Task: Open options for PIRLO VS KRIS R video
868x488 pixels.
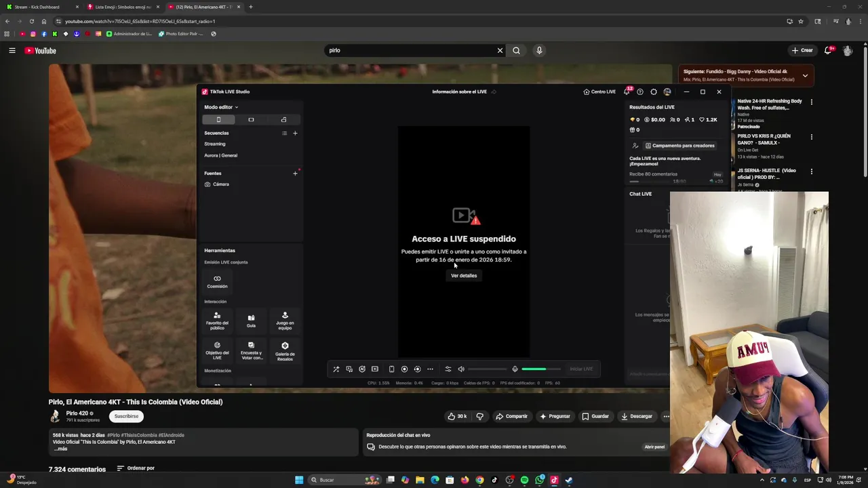Action: click(x=812, y=137)
